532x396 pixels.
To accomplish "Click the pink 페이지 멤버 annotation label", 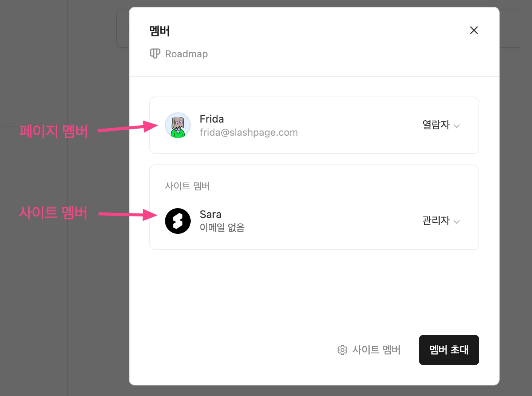I will 54,131.
